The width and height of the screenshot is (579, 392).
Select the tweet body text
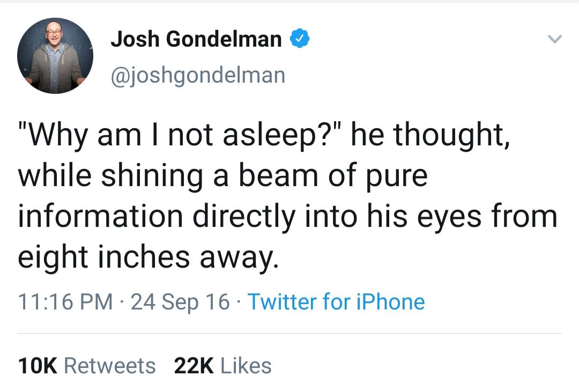287,196
